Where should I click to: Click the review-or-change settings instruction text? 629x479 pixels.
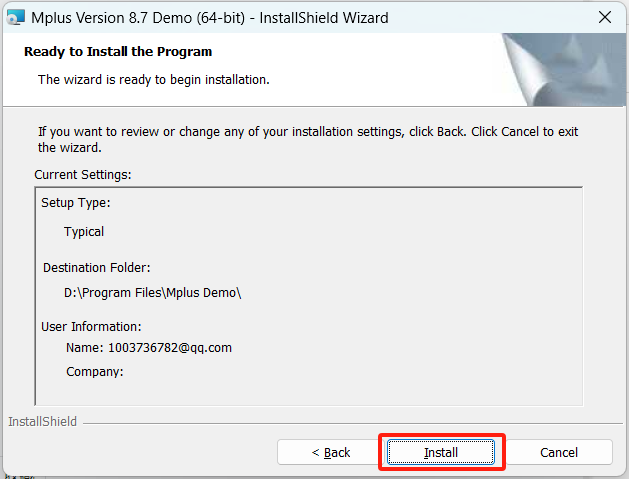(308, 139)
